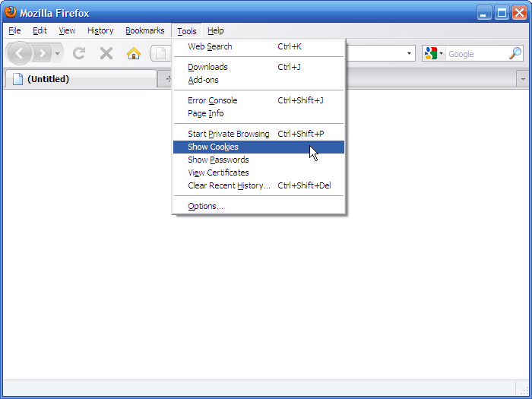Close the open Tools menu
This screenshot has height=399, width=532.
point(187,31)
